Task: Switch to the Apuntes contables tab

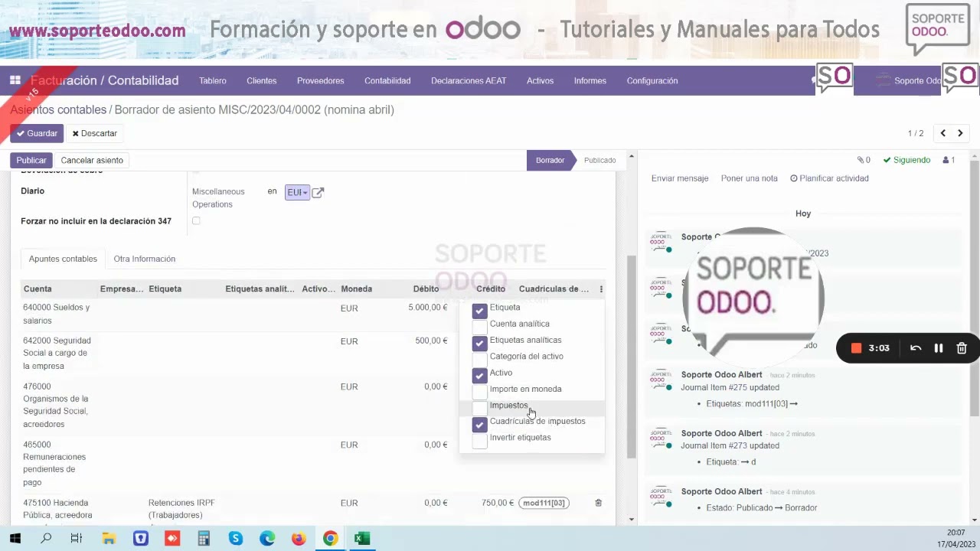Action: tap(63, 259)
